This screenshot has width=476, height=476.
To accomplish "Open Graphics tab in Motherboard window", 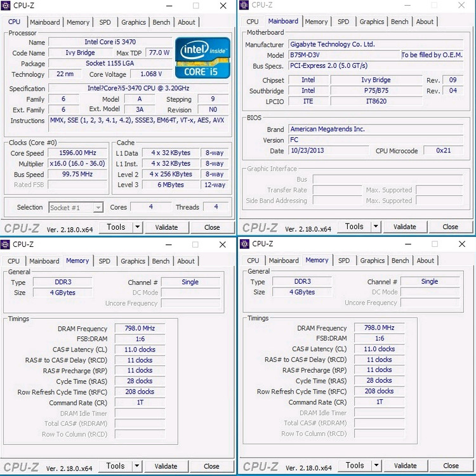I will (372, 22).
